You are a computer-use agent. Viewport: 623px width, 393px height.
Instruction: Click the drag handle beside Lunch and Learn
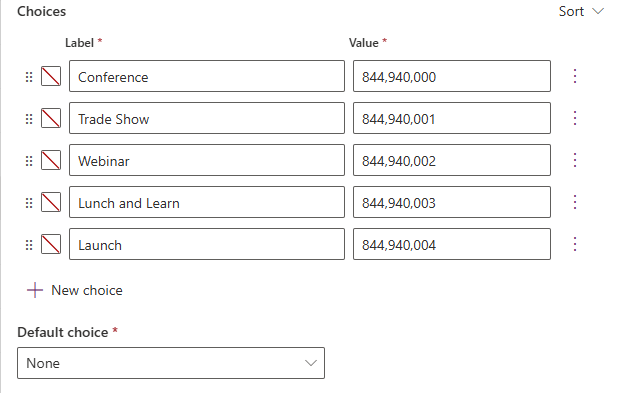click(x=29, y=203)
